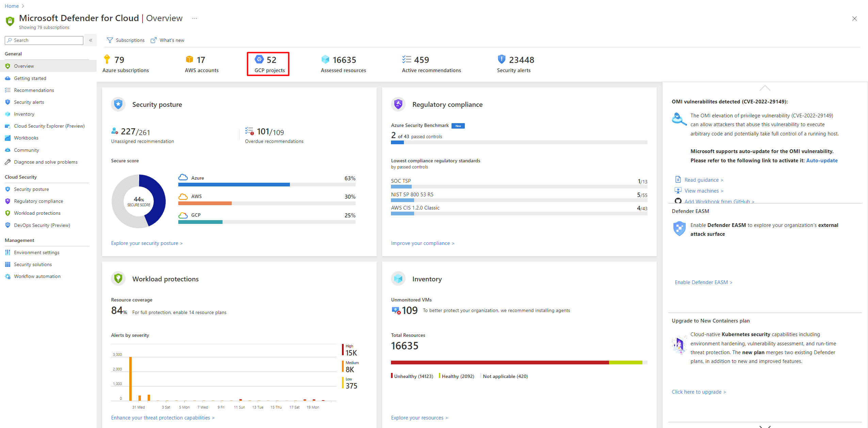The image size is (868, 428).
Task: Click in the sidebar Search field
Action: 47,40
